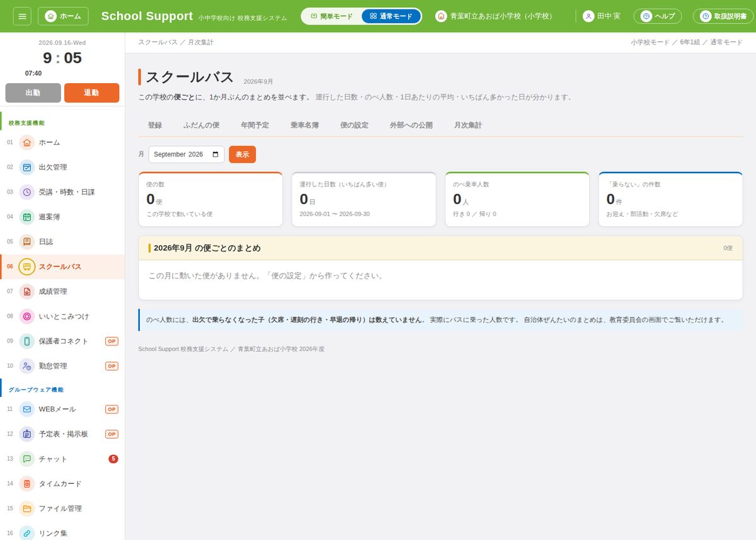Click the いいとこみつけ target icon
The height and width of the screenshot is (540, 756).
click(x=27, y=316)
